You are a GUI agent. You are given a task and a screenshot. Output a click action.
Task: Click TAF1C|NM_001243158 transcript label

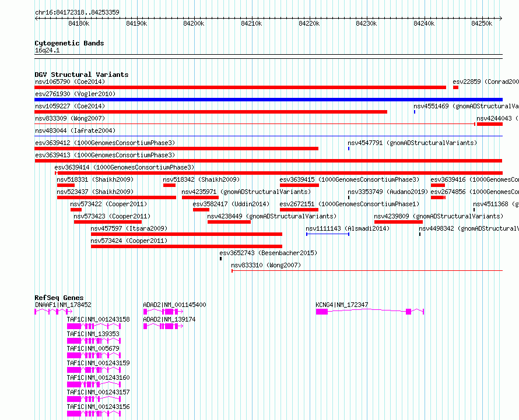(x=99, y=319)
